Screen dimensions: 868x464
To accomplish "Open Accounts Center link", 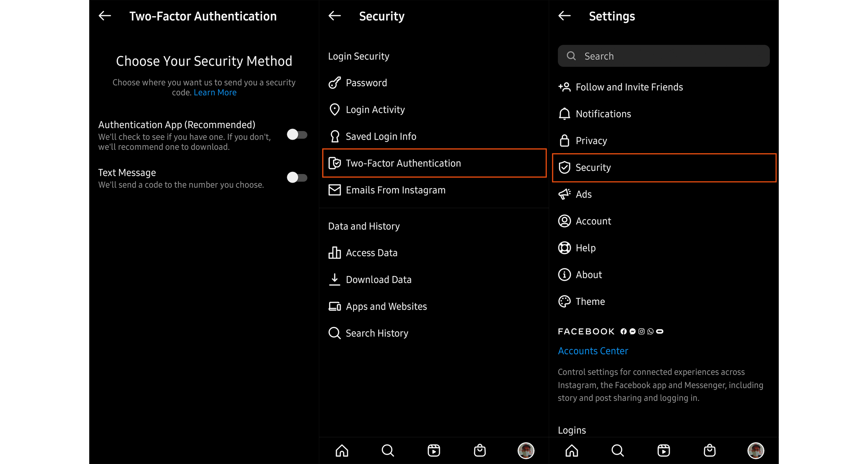I will point(593,351).
